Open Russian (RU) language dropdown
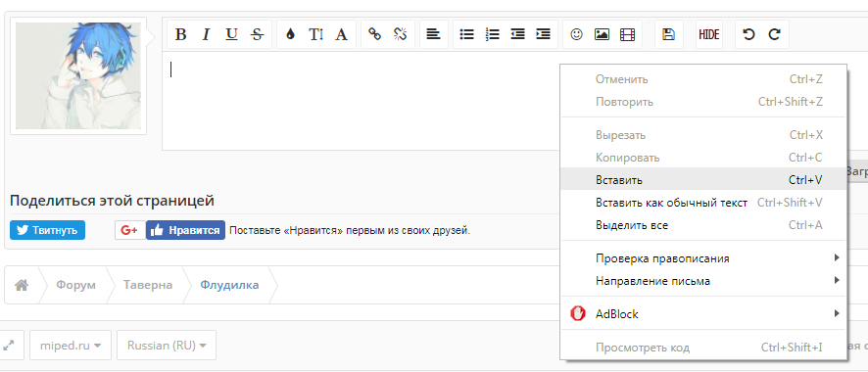 click(167, 346)
